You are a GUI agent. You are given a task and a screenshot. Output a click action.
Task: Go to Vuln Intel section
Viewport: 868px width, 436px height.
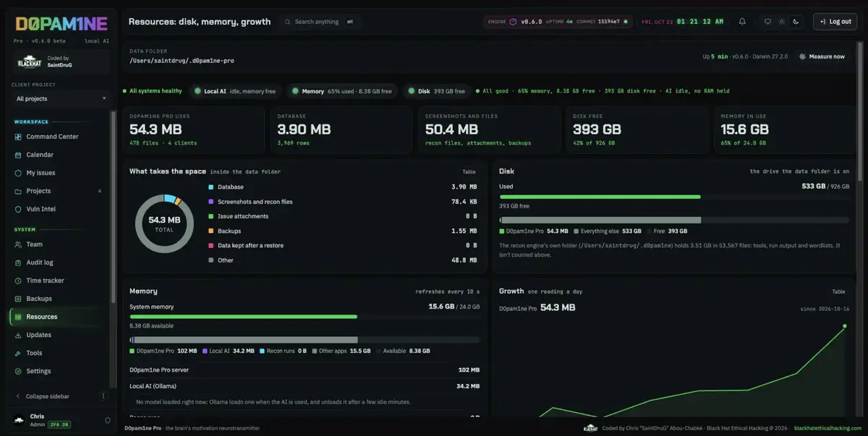coord(41,209)
